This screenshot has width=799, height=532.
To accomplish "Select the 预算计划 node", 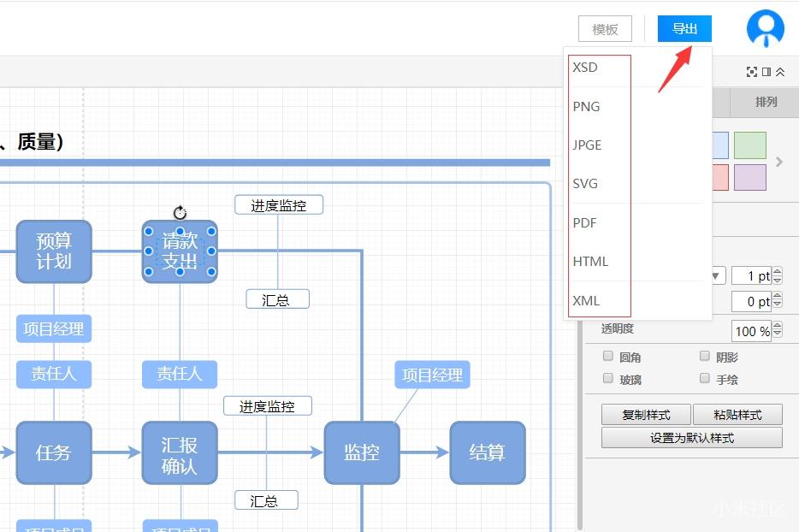I will coord(54,251).
